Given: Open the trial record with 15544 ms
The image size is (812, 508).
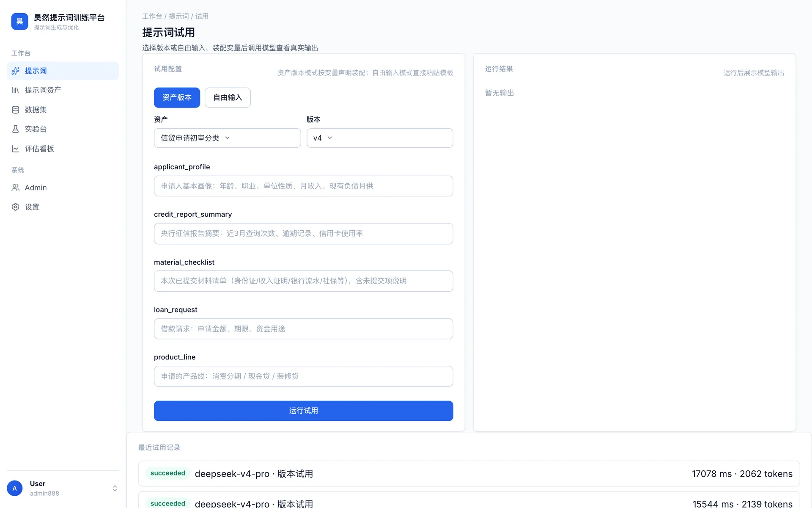Looking at the screenshot, I should (x=469, y=500).
